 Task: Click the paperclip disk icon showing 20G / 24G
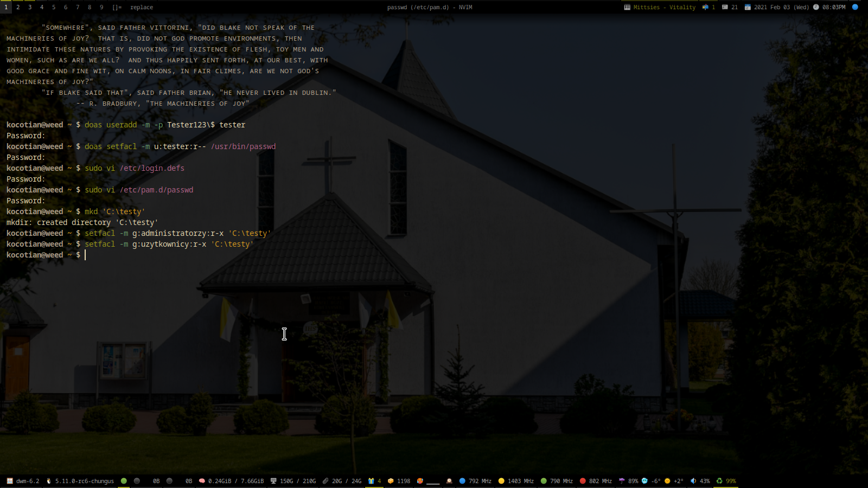coord(325,481)
